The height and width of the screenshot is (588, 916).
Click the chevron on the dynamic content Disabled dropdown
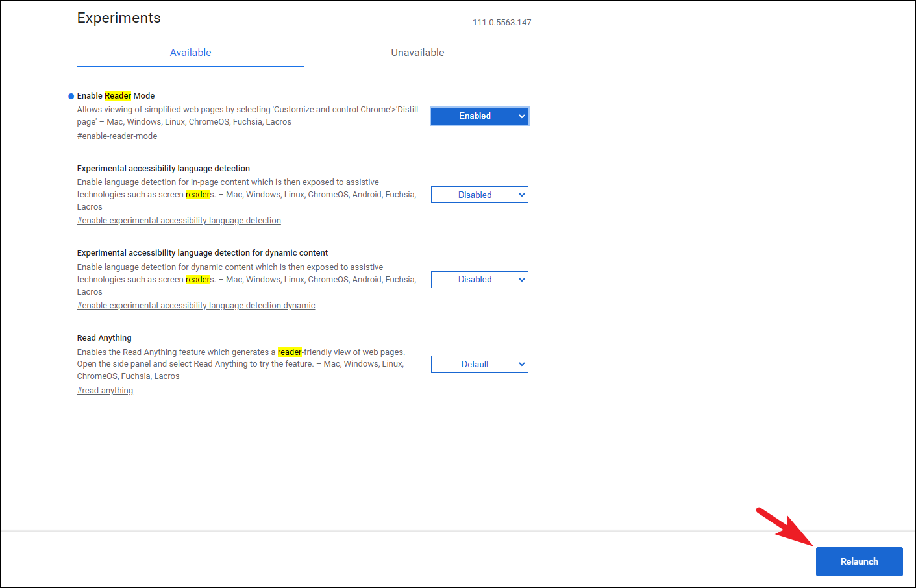[521, 279]
